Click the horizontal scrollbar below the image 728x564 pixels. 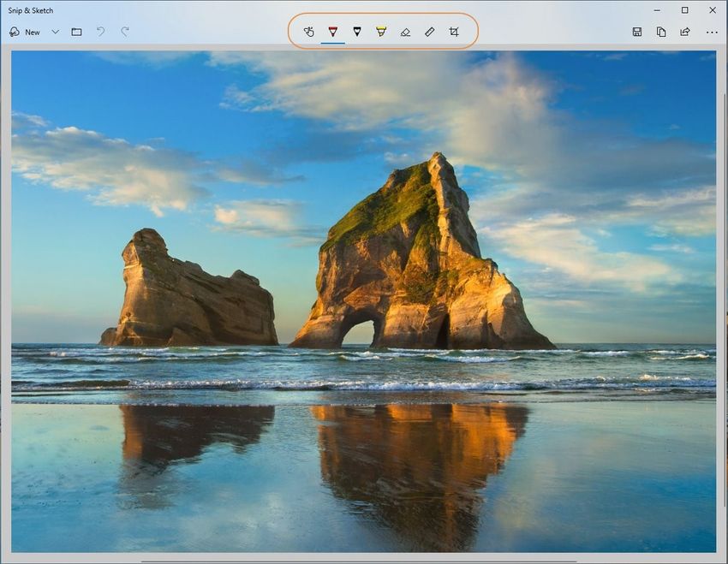360,561
